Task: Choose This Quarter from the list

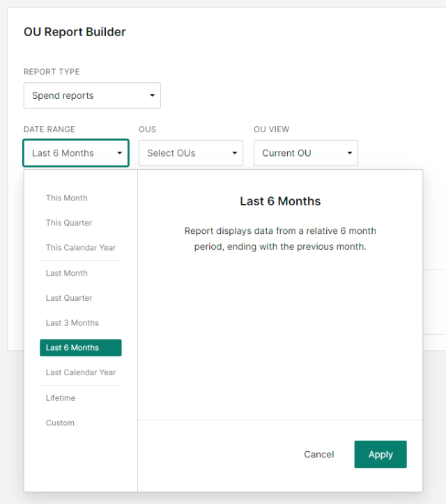Action: 69,223
